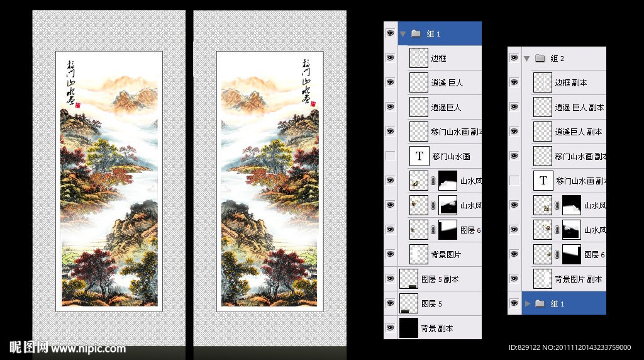Select 背景图片 layer name in 组 1 panel
The width and height of the screenshot is (644, 360).
[446, 254]
